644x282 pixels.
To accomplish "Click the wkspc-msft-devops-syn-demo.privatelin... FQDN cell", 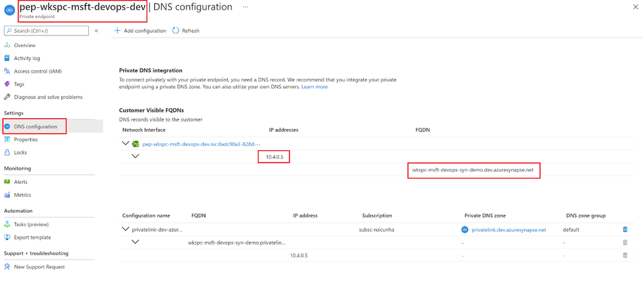I will (x=237, y=243).
